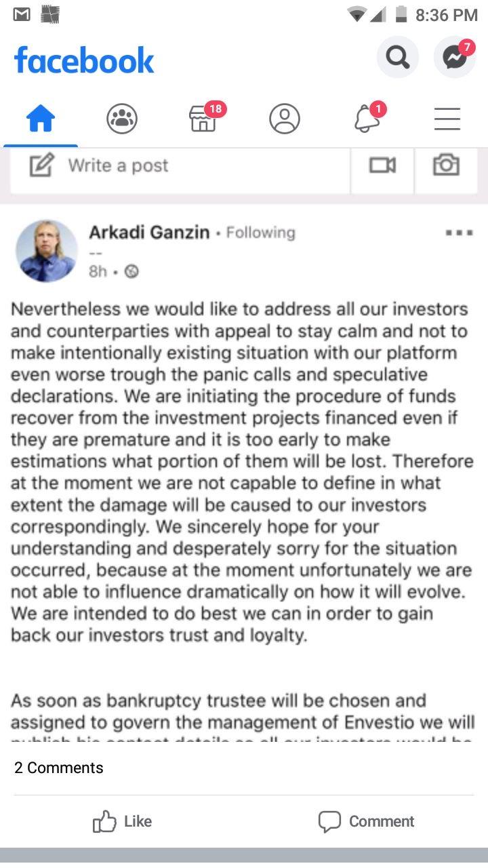Open the Profile tab

(x=285, y=120)
